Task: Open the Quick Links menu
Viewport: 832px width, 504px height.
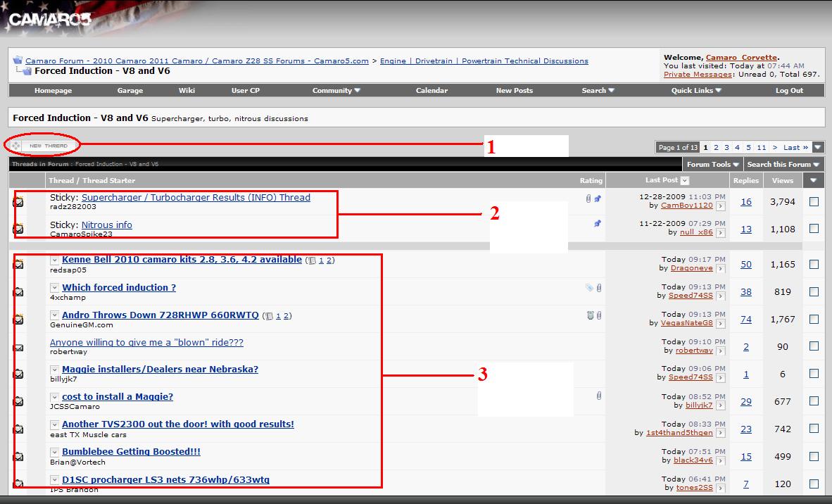Action: [695, 90]
